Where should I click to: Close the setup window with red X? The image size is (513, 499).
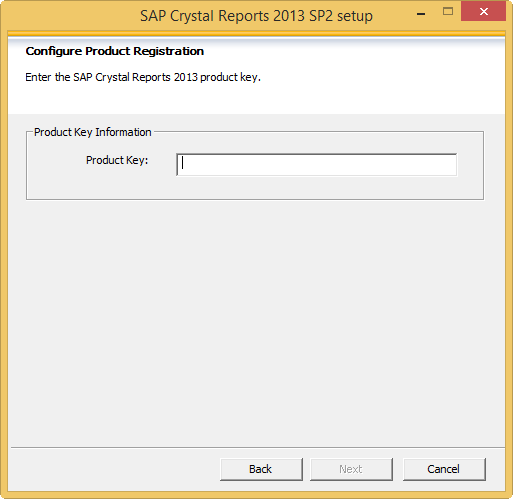tap(483, 12)
